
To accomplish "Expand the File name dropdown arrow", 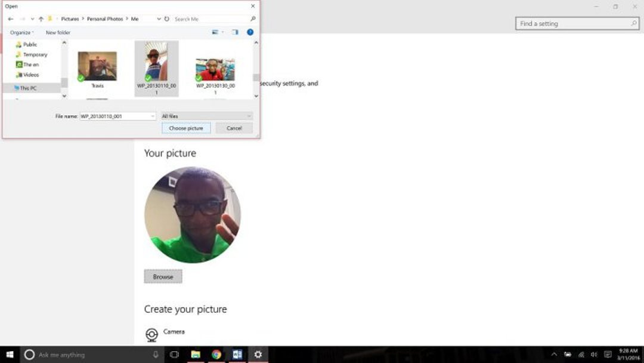I will (x=153, y=116).
